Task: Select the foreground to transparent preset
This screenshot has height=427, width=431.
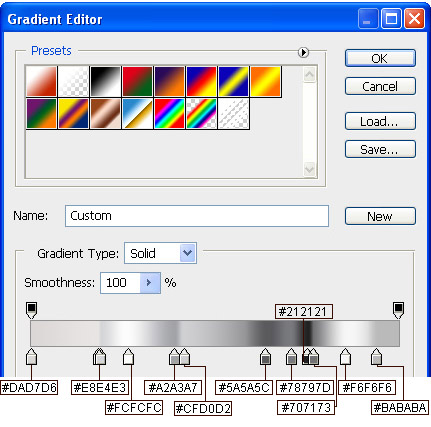Action: coord(73,81)
